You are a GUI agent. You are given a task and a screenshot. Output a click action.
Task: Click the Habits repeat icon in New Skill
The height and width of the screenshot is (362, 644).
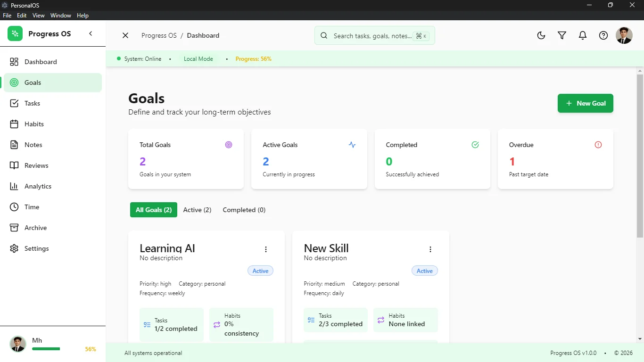coord(381,320)
